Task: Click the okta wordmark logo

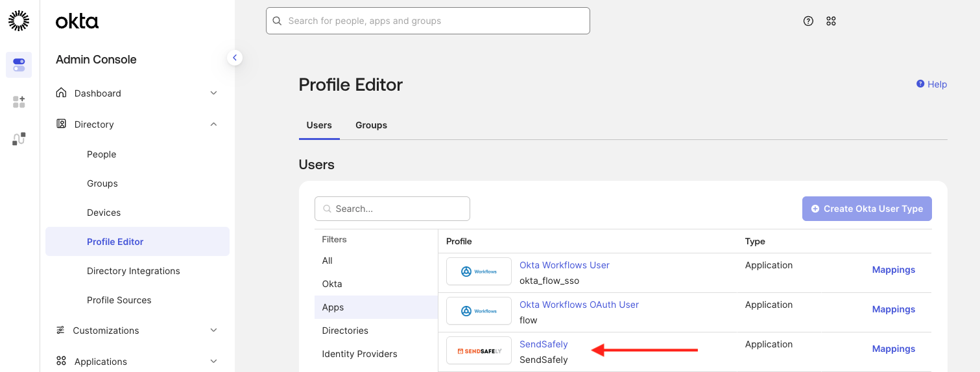Action: [x=77, y=21]
